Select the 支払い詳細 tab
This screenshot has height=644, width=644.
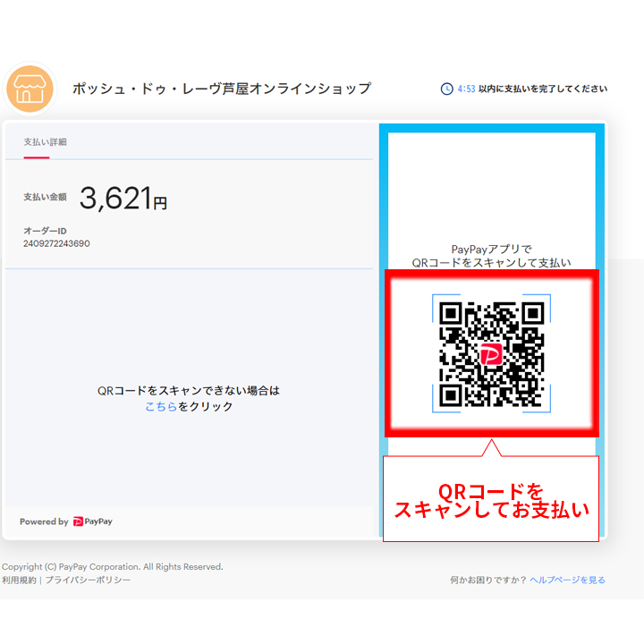pos(45,142)
